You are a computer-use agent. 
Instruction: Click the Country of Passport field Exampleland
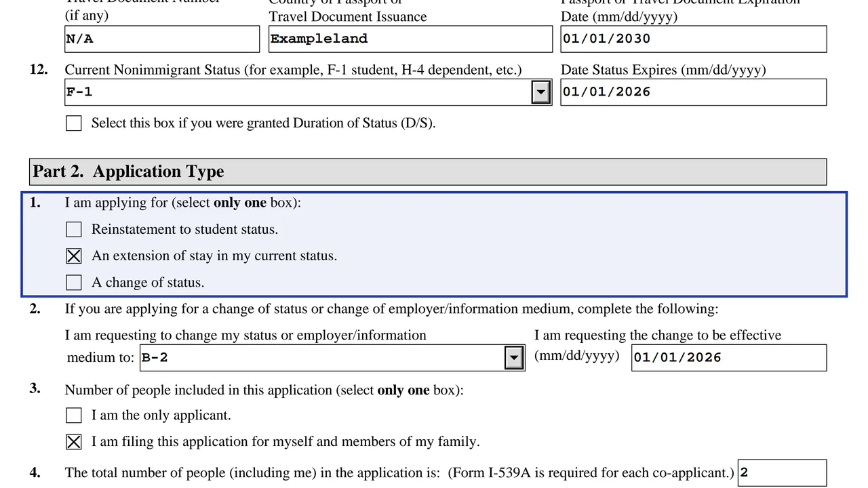tap(410, 39)
